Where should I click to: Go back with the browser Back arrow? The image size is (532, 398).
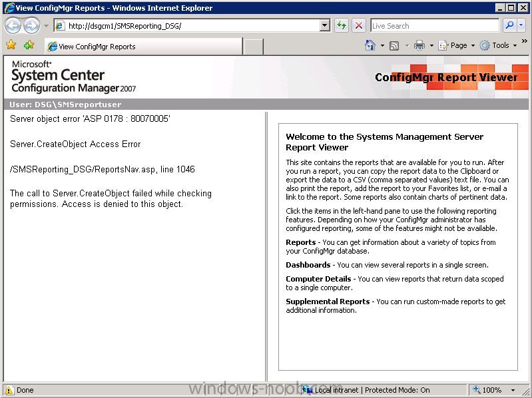pyautogui.click(x=13, y=26)
